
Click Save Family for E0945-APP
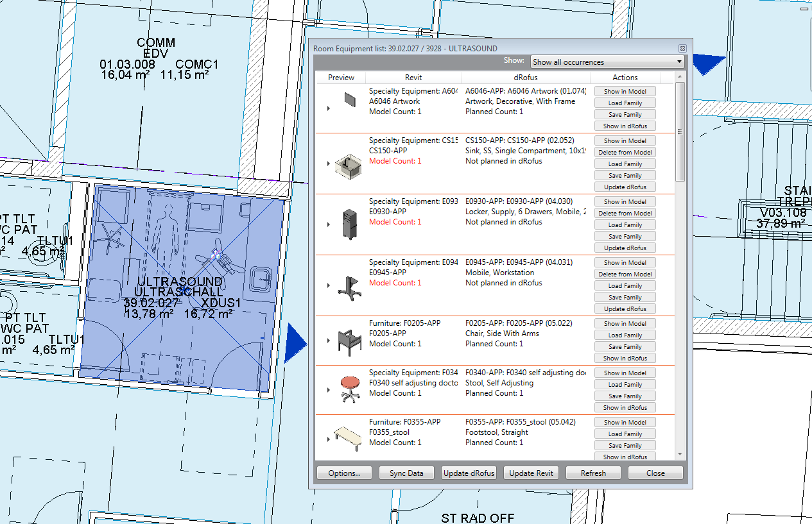(625, 297)
